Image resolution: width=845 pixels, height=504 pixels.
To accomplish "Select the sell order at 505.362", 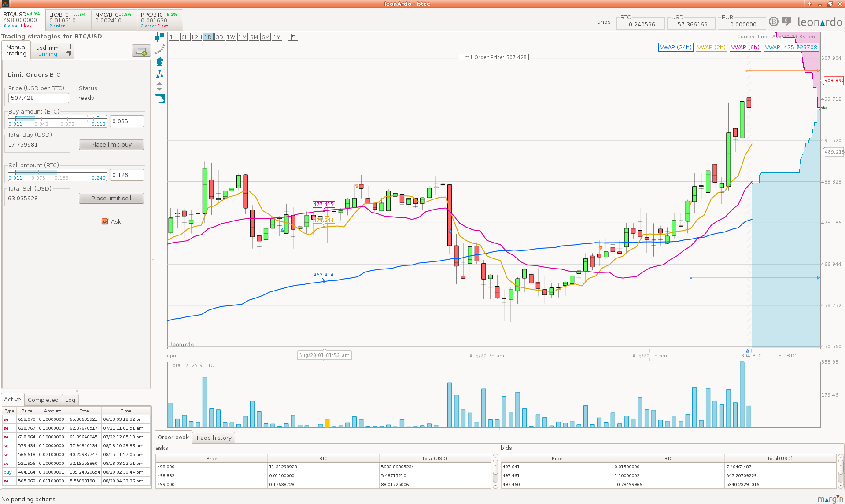I will pos(76,481).
